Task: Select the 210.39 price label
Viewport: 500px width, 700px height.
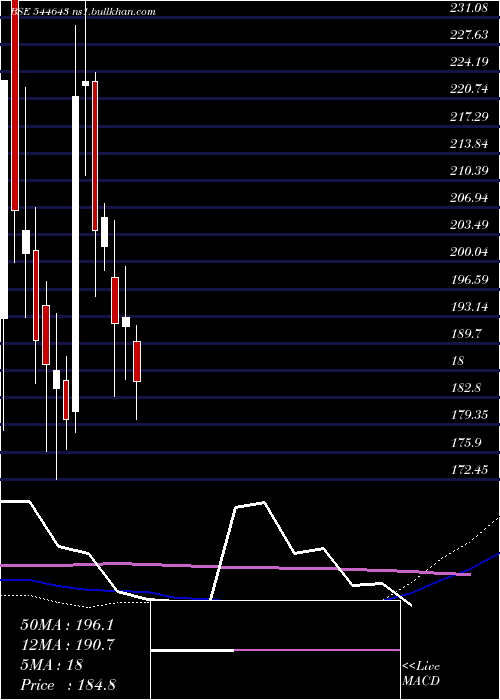Action: (469, 170)
